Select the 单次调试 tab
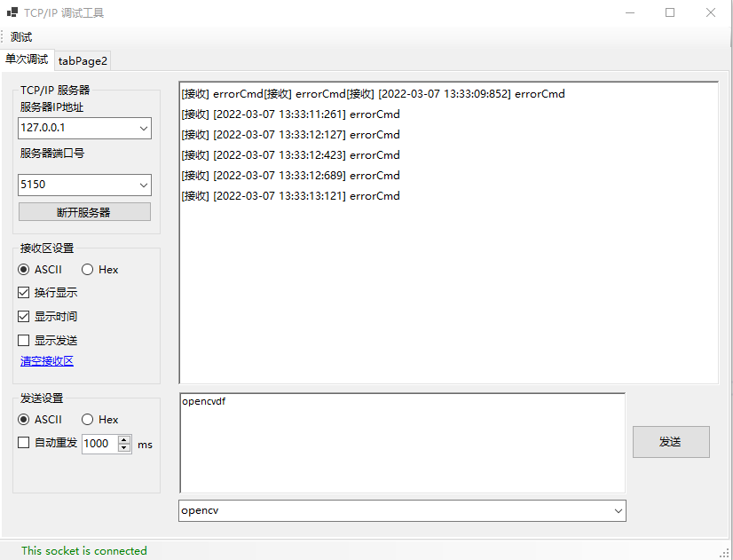The height and width of the screenshot is (560, 733). click(x=27, y=59)
